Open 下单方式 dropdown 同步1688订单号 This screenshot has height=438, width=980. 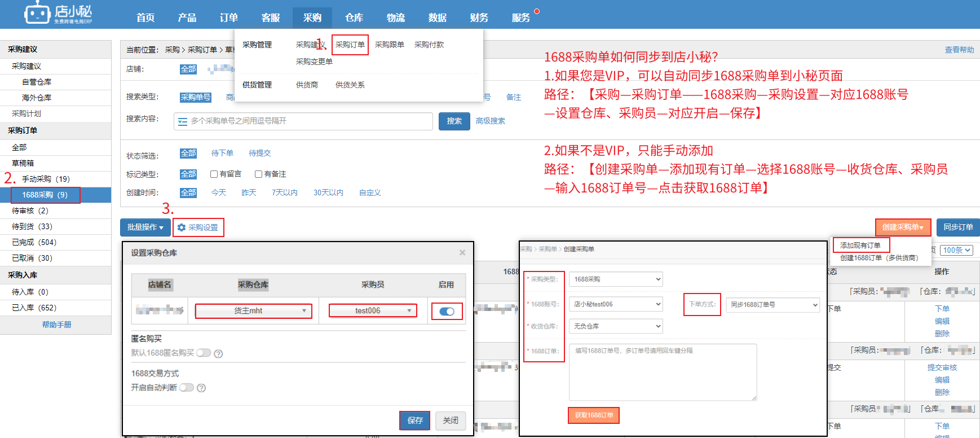(772, 305)
